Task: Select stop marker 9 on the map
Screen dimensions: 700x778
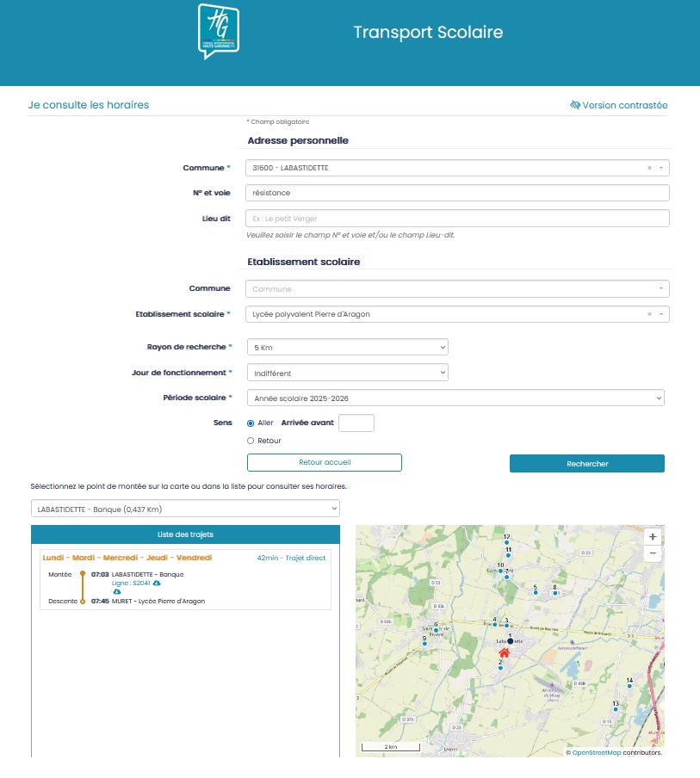Action: click(x=424, y=644)
